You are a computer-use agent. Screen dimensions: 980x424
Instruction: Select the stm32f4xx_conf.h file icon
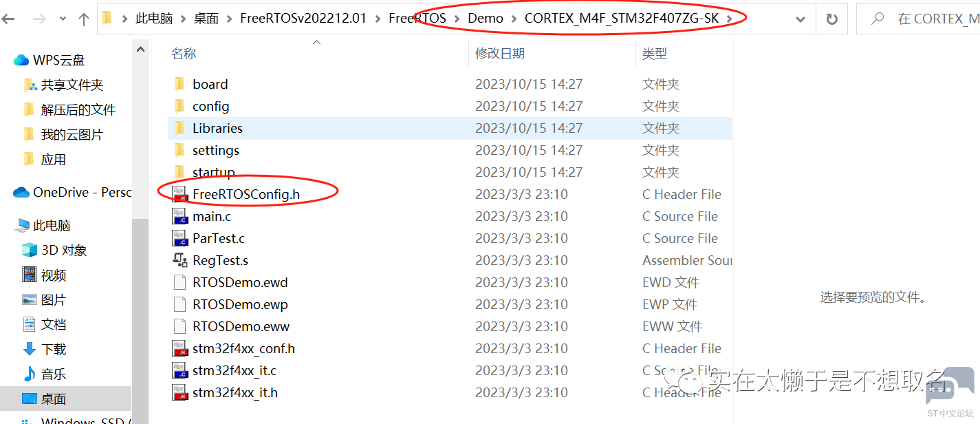pos(180,348)
